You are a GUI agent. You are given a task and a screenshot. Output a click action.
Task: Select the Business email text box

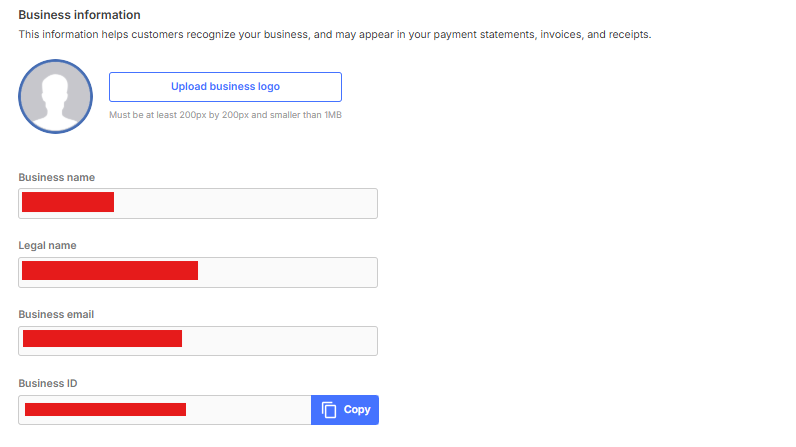point(279,341)
